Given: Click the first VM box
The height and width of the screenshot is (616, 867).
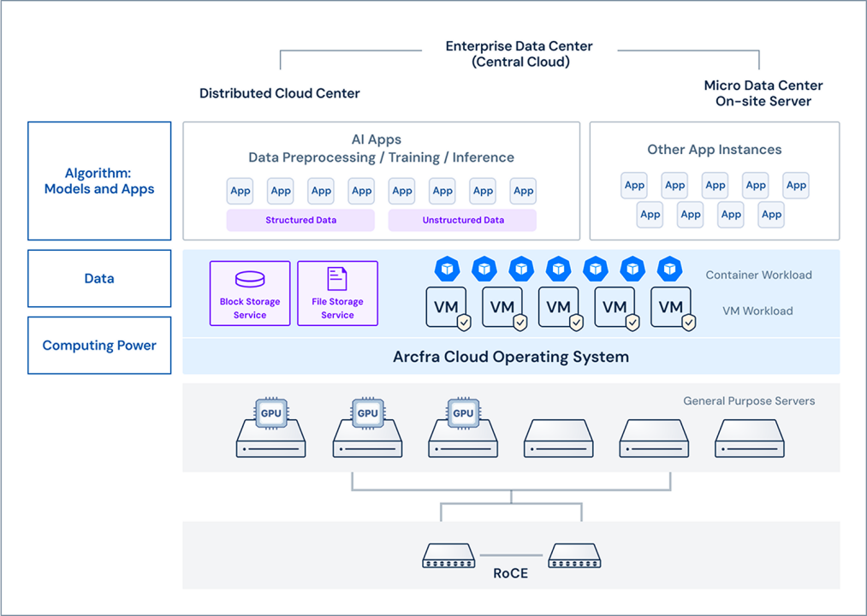Looking at the screenshot, I should [x=447, y=307].
